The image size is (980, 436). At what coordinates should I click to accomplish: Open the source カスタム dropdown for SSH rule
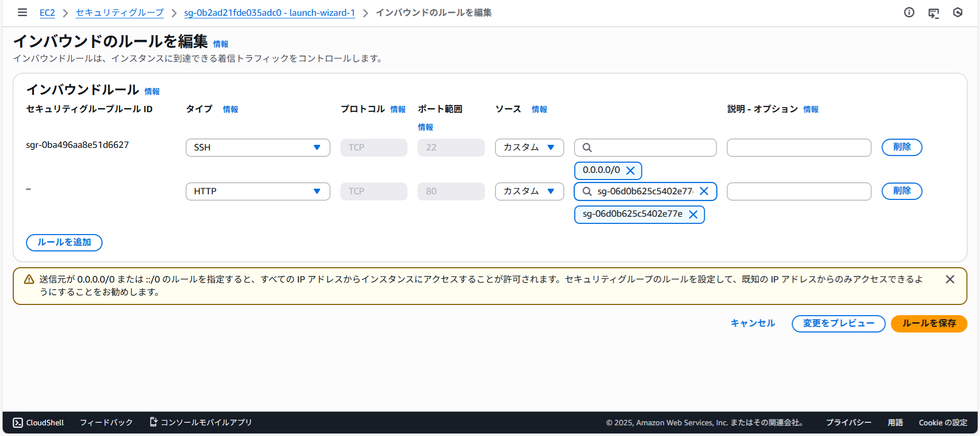[x=529, y=147]
